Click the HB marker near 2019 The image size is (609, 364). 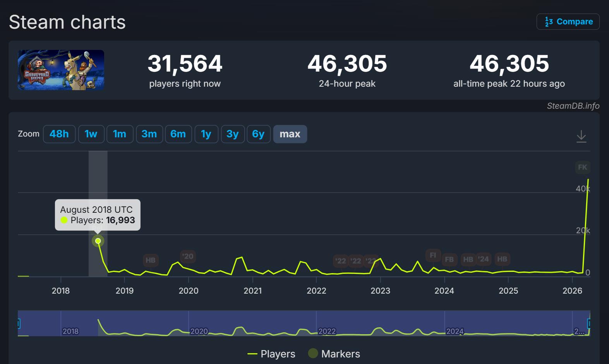pyautogui.click(x=150, y=260)
